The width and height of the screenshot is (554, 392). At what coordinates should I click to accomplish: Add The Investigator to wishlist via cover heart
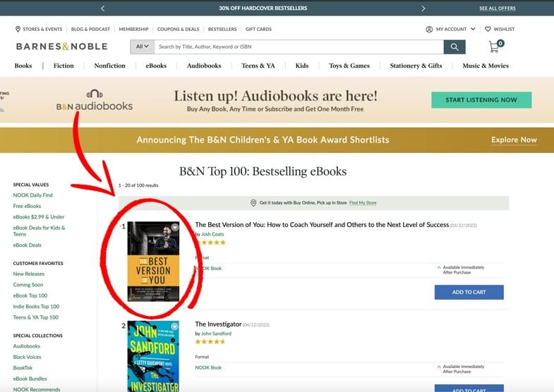174,326
